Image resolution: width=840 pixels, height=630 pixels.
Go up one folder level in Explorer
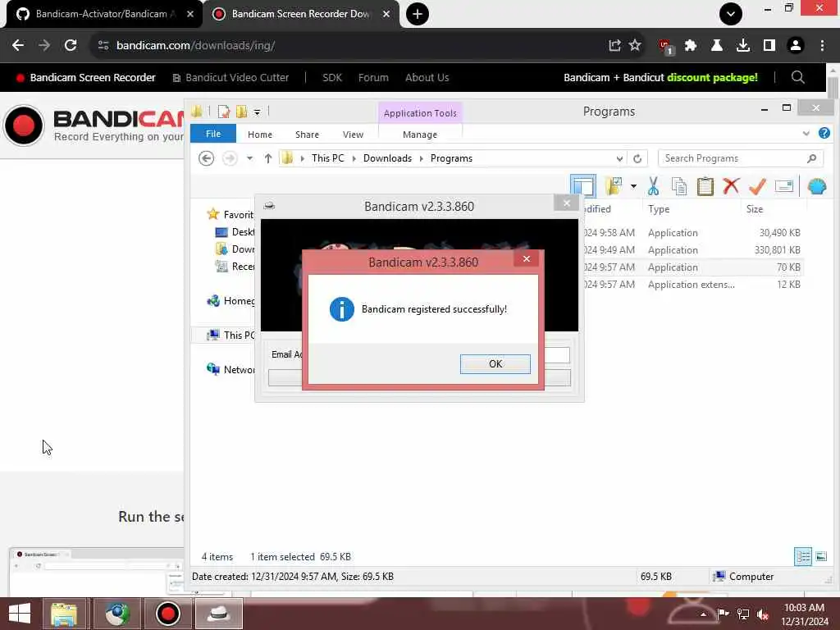click(x=268, y=158)
